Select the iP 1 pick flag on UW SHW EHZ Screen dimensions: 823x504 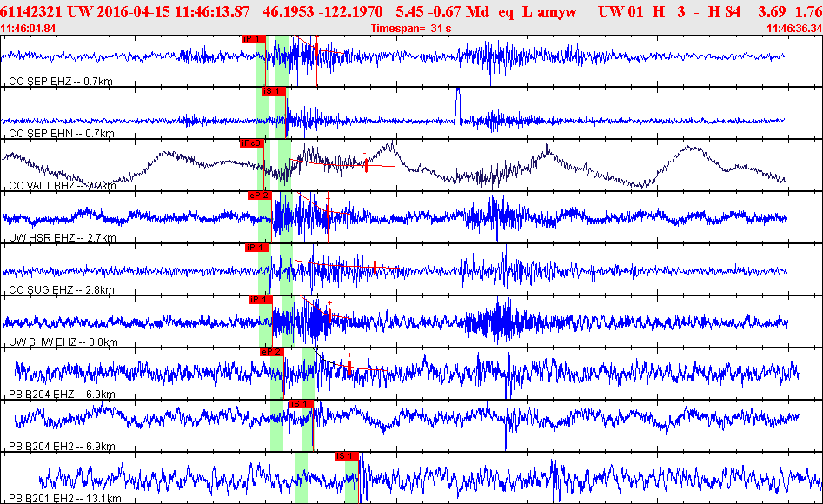(260, 300)
